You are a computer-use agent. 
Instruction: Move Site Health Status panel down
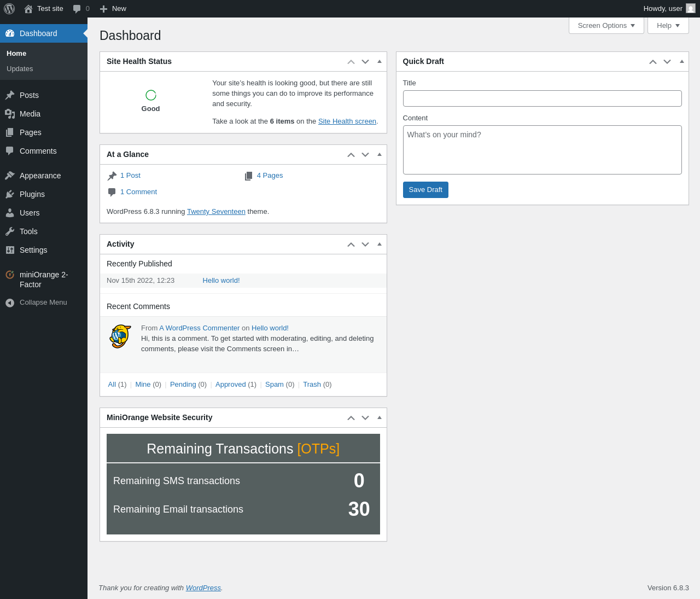click(365, 62)
